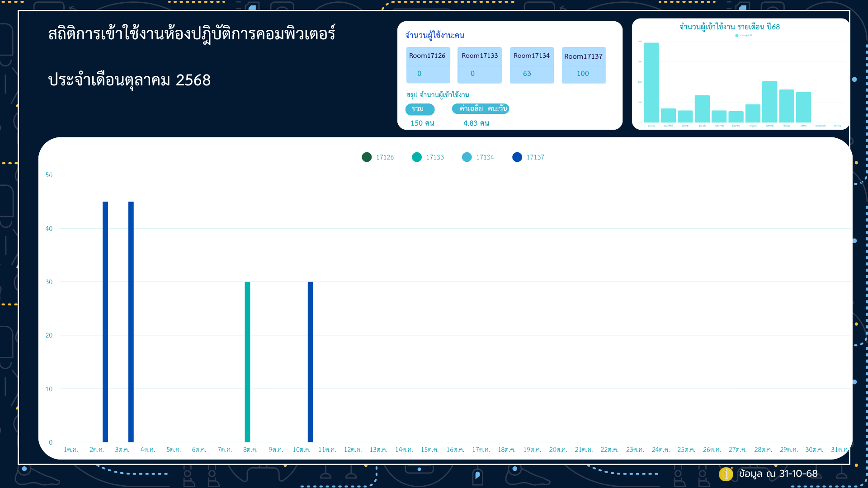This screenshot has height=488, width=868.
Task: Toggle the 17126 series legend dot
Action: 367,157
